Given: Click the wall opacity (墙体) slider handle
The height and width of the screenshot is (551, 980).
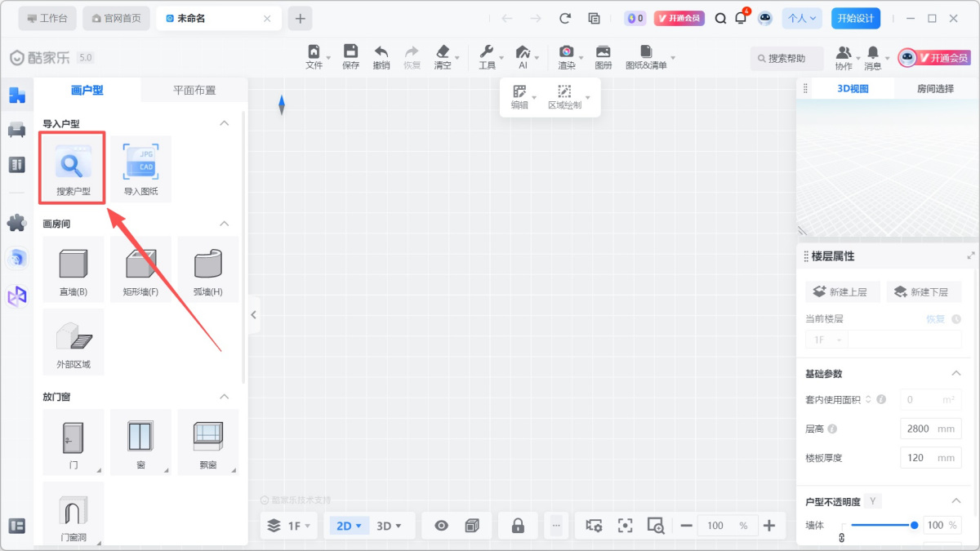Looking at the screenshot, I should pyautogui.click(x=914, y=526).
